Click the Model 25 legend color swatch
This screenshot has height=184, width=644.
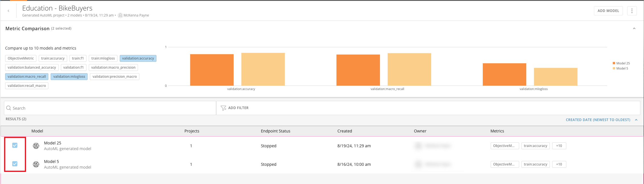pos(614,63)
